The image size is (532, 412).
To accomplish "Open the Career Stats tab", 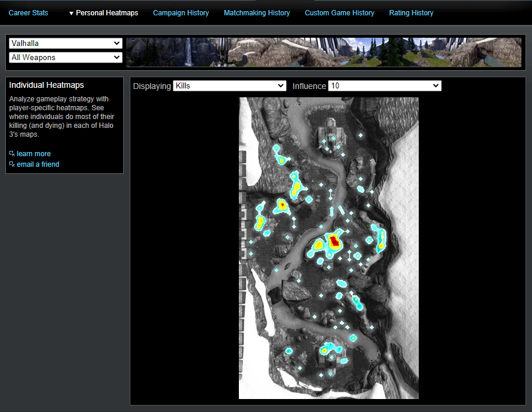I will tap(28, 13).
